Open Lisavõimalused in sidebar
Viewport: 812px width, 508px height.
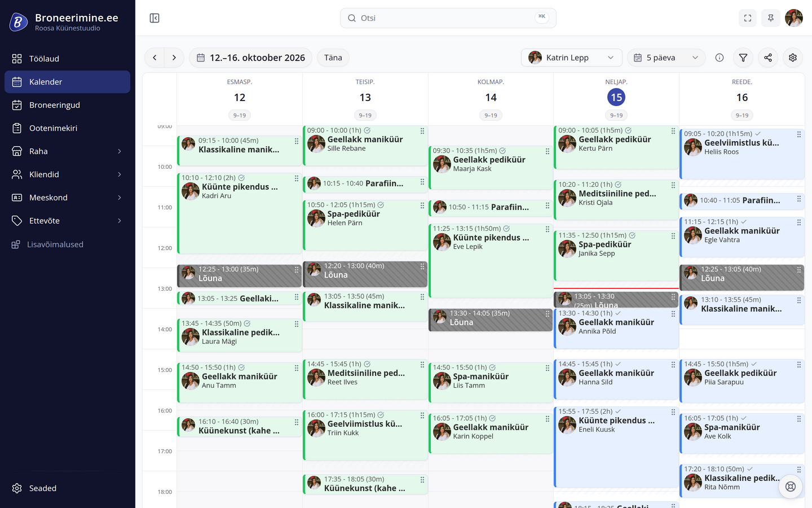pyautogui.click(x=68, y=244)
